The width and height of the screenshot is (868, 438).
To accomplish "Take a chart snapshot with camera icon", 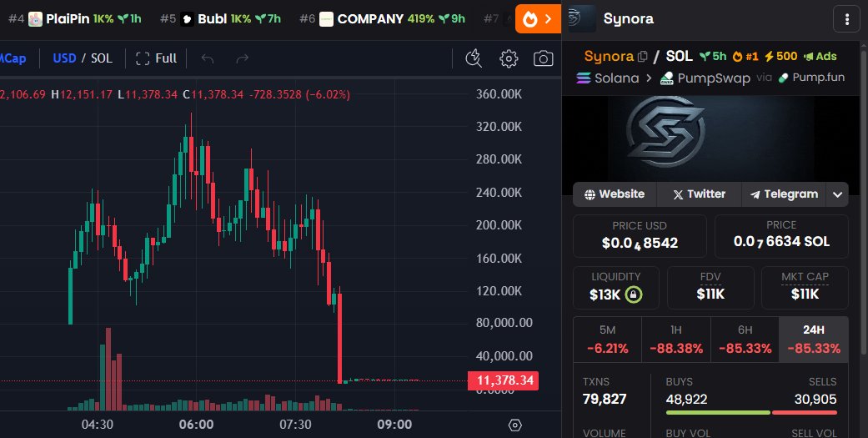I will pyautogui.click(x=544, y=58).
